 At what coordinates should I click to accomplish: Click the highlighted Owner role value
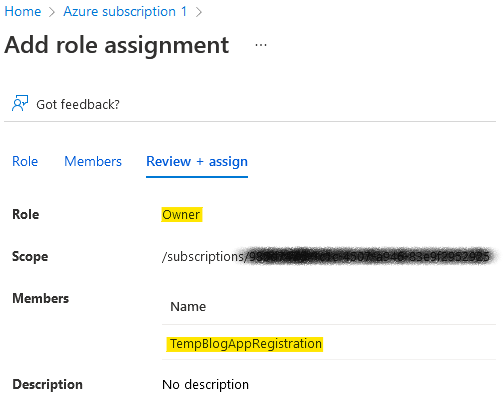(x=182, y=215)
